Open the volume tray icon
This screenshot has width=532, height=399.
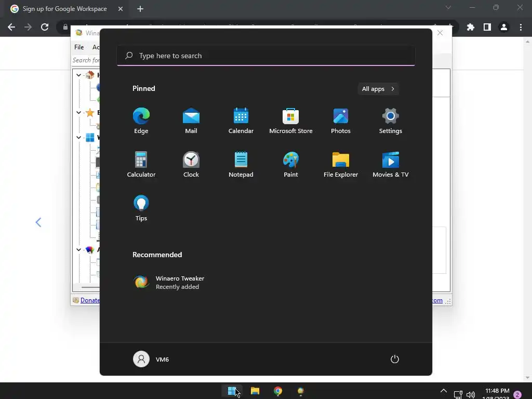click(x=471, y=395)
